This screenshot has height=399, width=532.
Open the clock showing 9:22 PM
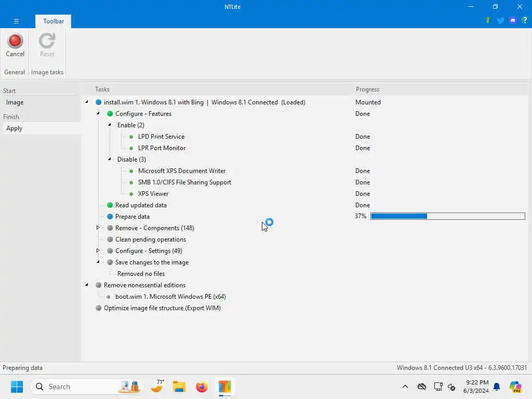(476, 387)
